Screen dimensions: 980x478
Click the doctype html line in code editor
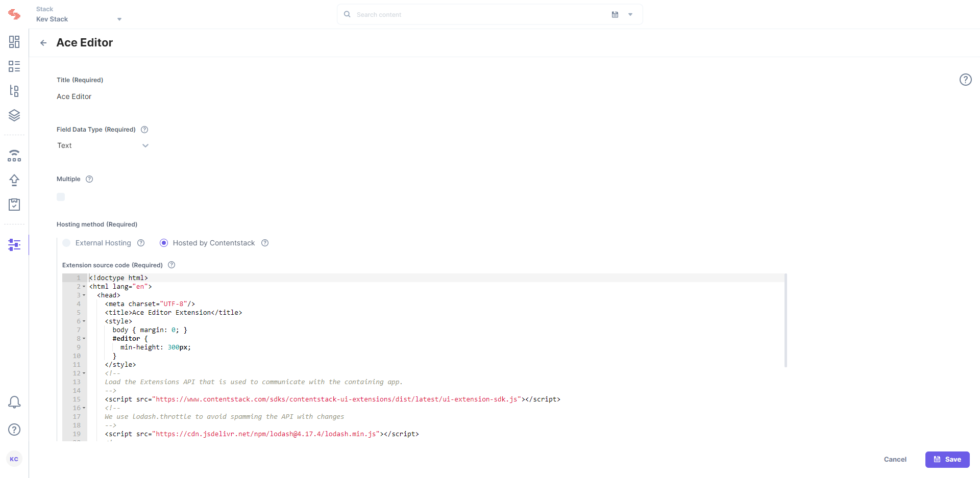click(118, 278)
